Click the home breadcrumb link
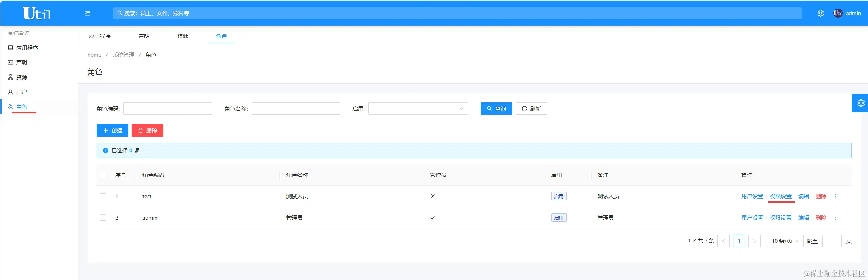 94,55
